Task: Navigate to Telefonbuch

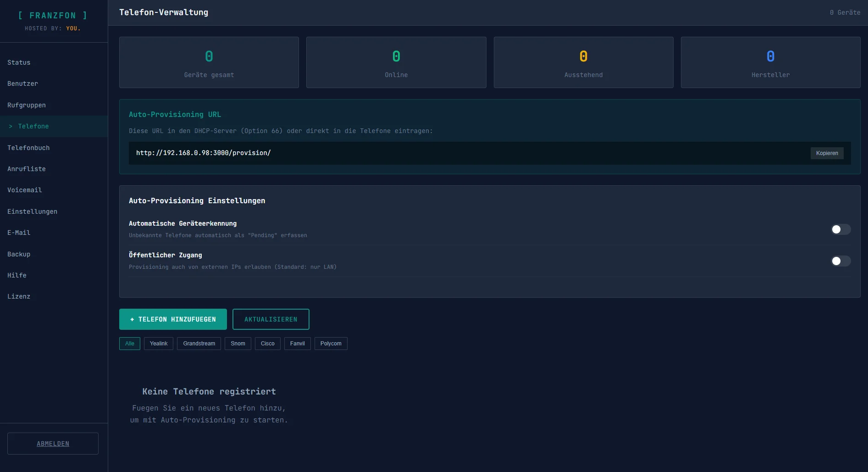Action: point(28,148)
